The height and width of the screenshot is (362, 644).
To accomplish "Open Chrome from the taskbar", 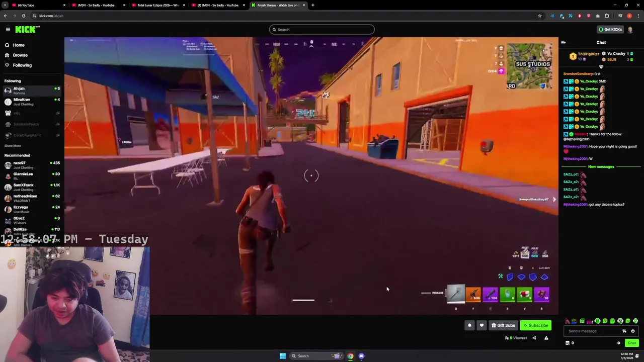I will [x=351, y=356].
